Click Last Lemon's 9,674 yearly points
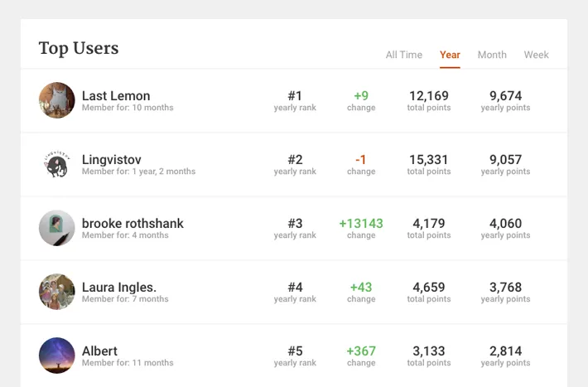Viewport: 588px width, 387px height. tap(505, 96)
